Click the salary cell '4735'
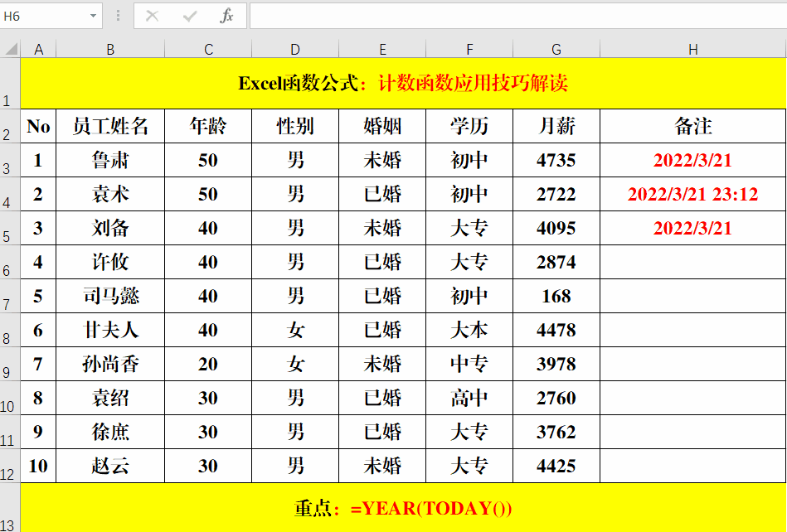 (x=556, y=160)
